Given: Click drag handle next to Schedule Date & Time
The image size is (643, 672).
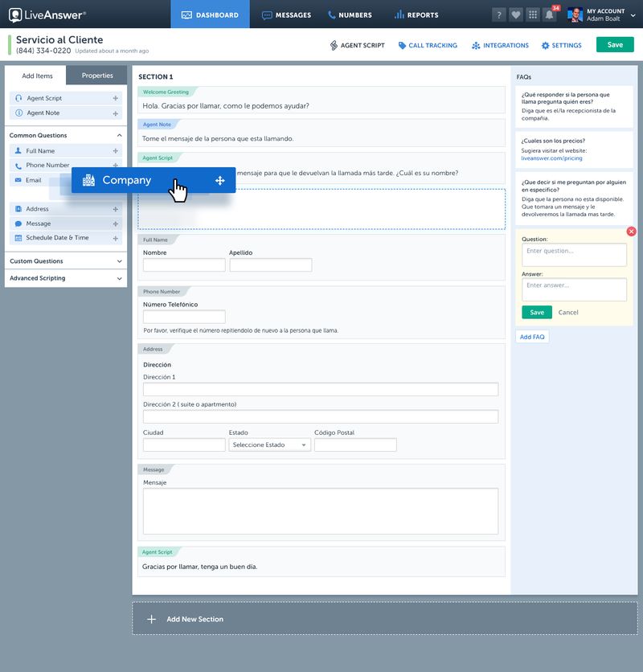Looking at the screenshot, I should tap(116, 238).
